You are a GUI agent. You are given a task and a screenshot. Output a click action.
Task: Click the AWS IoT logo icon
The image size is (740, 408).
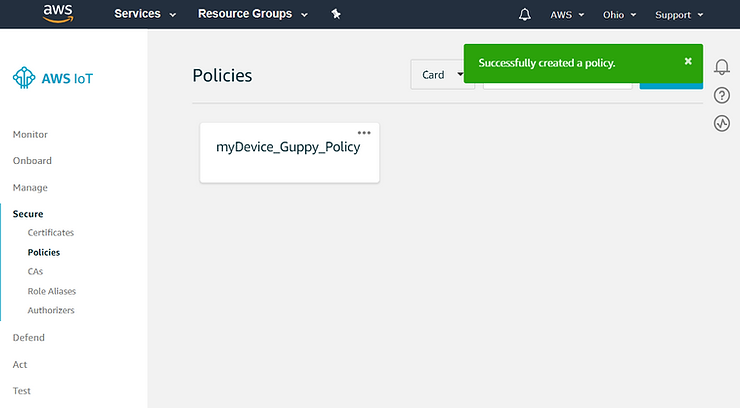(x=24, y=78)
